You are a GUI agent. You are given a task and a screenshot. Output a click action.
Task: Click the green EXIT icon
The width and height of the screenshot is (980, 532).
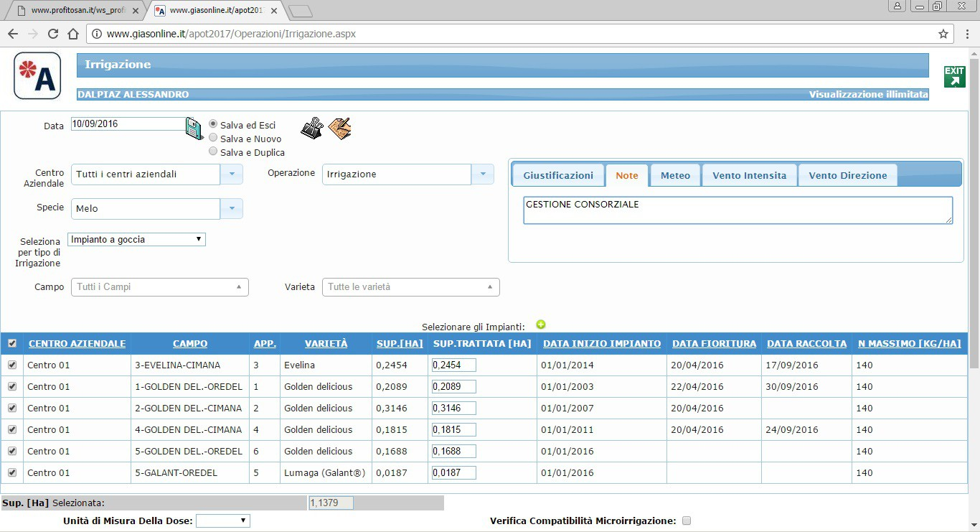click(x=954, y=75)
